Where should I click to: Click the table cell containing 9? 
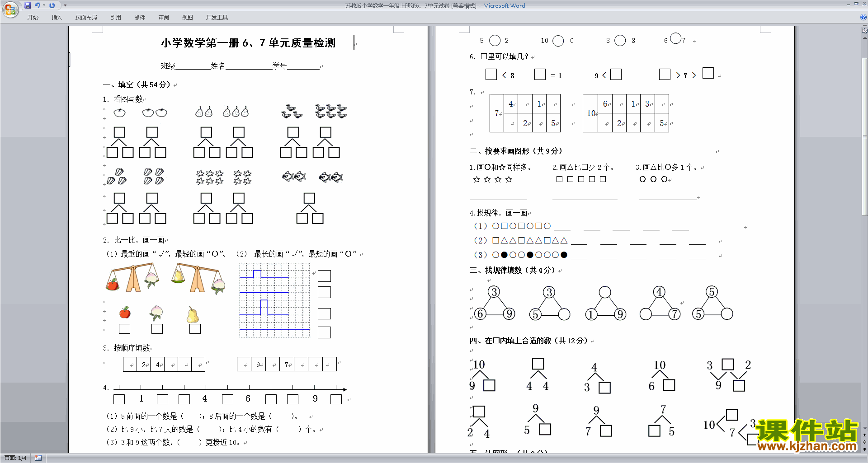click(x=259, y=364)
